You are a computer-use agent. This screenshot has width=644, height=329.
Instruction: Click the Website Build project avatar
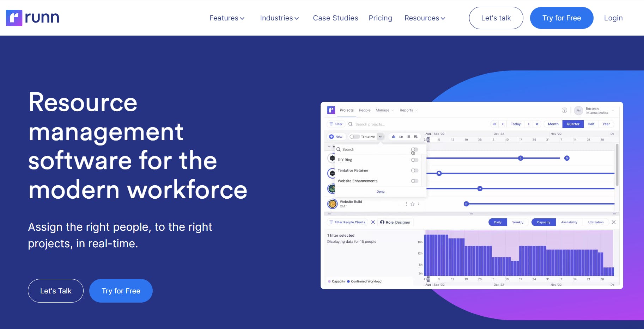pyautogui.click(x=332, y=204)
